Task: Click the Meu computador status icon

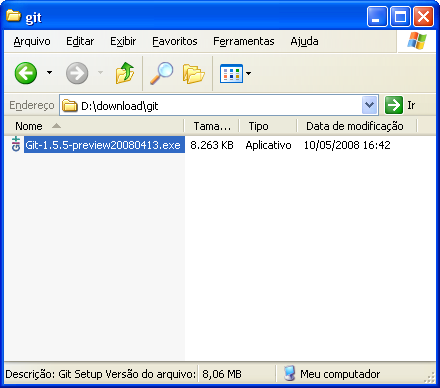Action: tap(289, 374)
